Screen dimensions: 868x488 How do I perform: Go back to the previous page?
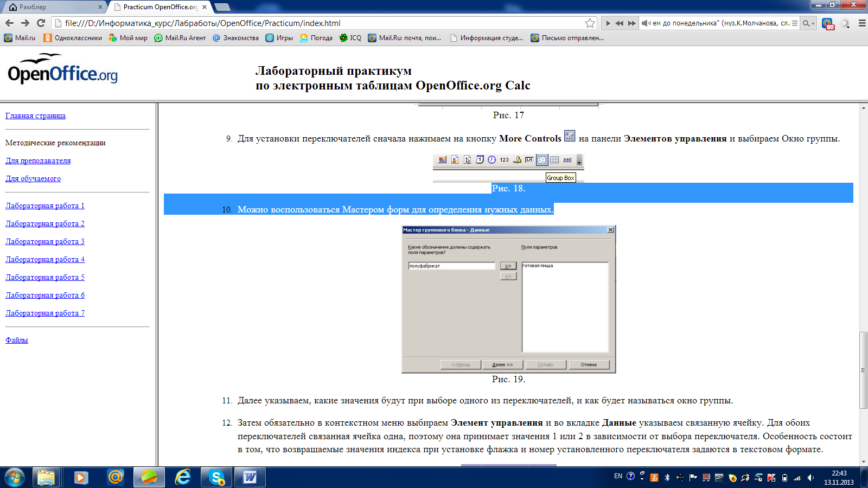tap(9, 23)
